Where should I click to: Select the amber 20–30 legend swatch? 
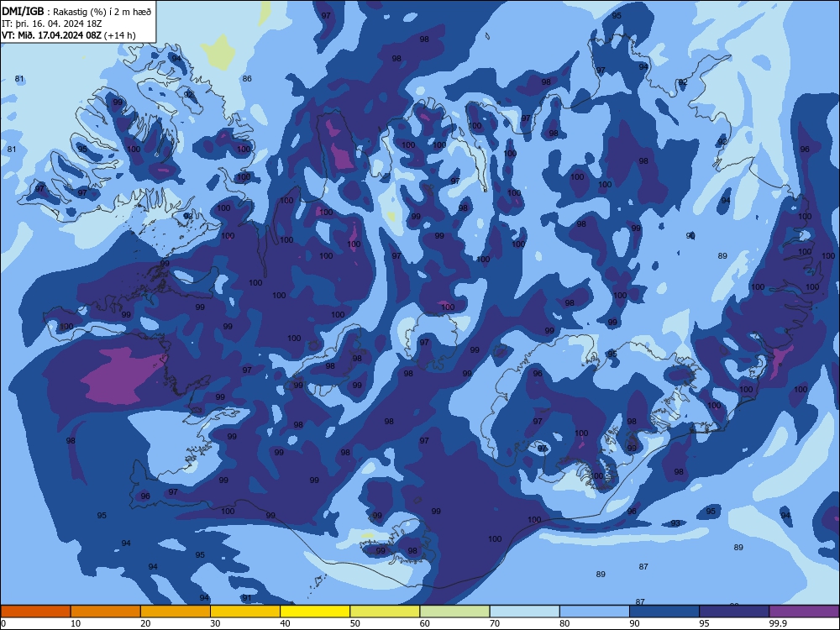(176, 612)
